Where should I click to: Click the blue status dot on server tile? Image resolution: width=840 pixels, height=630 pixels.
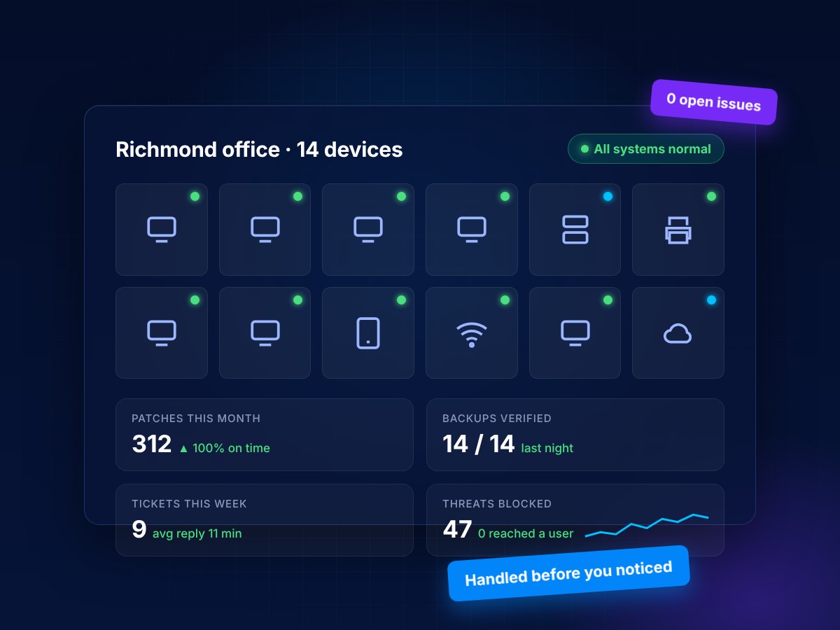(608, 196)
